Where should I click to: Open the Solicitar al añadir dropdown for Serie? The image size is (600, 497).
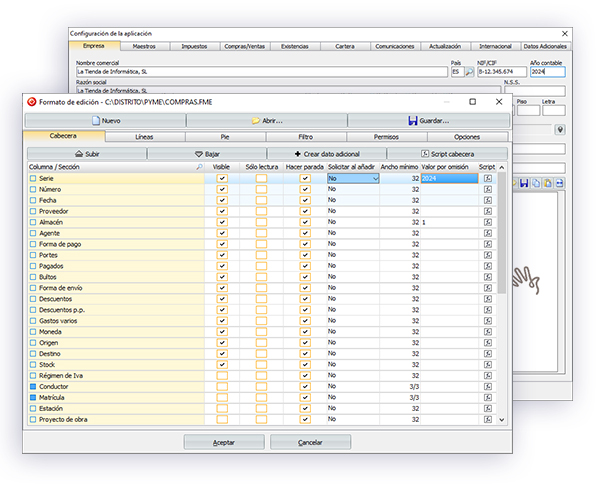point(374,178)
